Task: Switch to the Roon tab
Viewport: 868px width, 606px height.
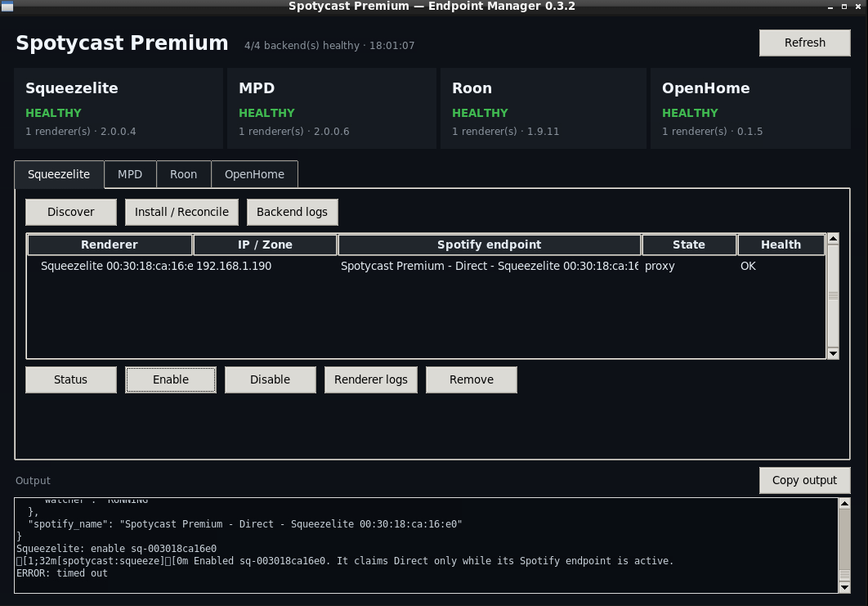Action: click(x=183, y=174)
